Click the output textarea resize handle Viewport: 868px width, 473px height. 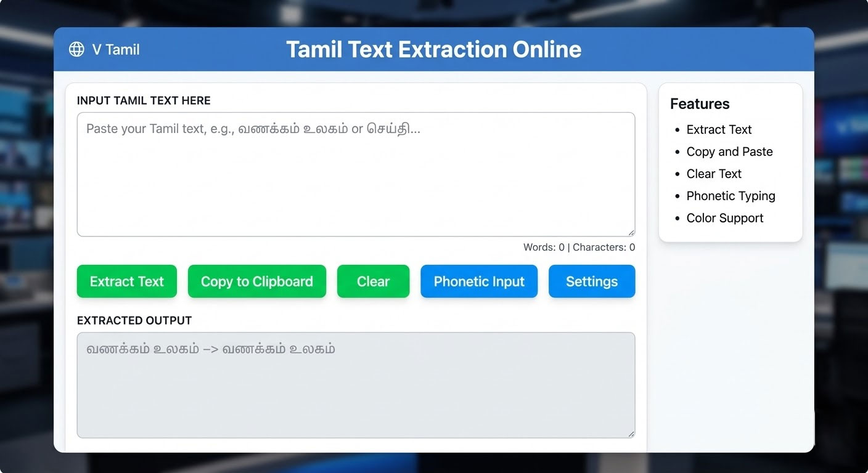tap(631, 433)
